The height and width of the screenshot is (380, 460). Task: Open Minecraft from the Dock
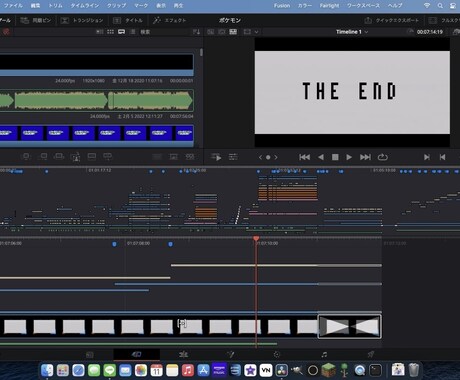tap(328, 370)
